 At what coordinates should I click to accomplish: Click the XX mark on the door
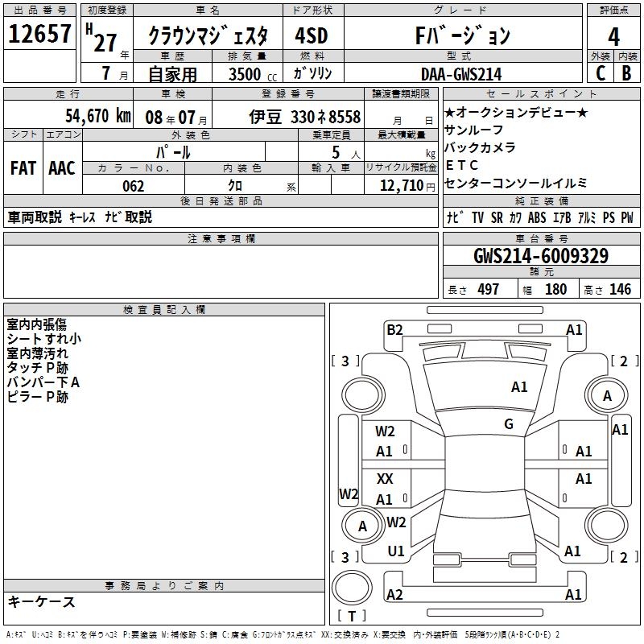pyautogui.click(x=385, y=478)
